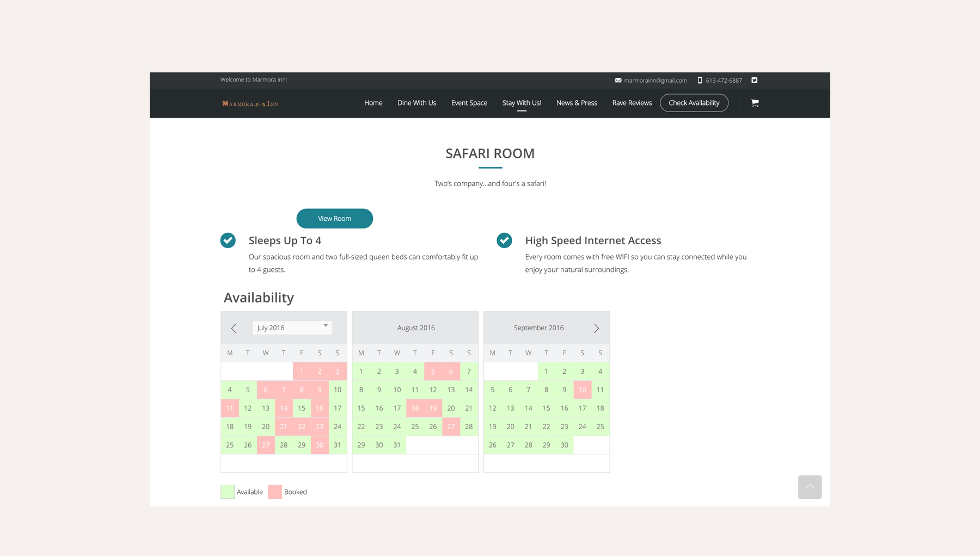Go to next month with right arrow

596,328
